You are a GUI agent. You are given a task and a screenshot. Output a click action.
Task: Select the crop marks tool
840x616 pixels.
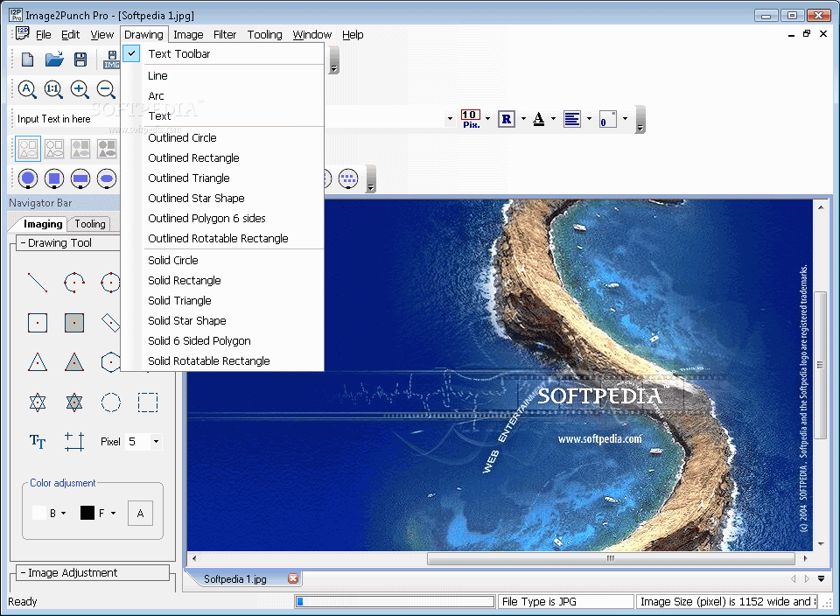tap(73, 441)
